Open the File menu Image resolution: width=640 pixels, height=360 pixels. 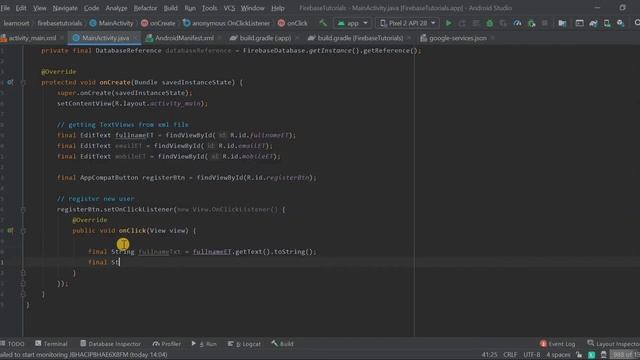pos(5,8)
